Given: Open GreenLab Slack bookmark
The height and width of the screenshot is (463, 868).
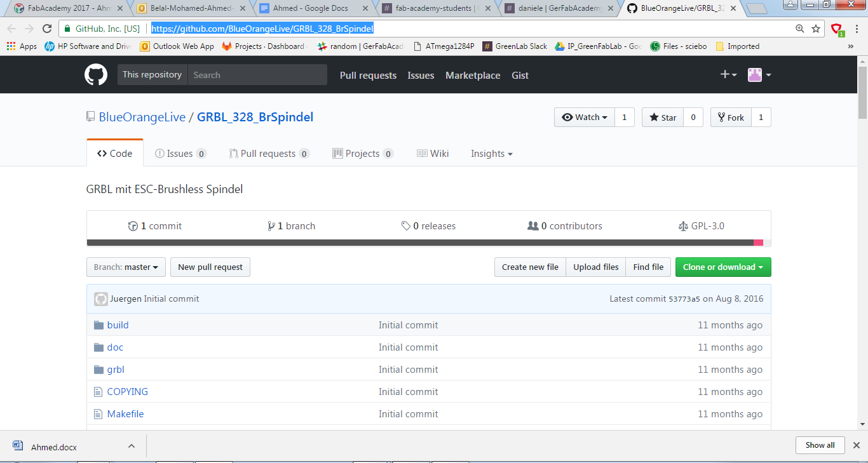Looking at the screenshot, I should (x=515, y=46).
